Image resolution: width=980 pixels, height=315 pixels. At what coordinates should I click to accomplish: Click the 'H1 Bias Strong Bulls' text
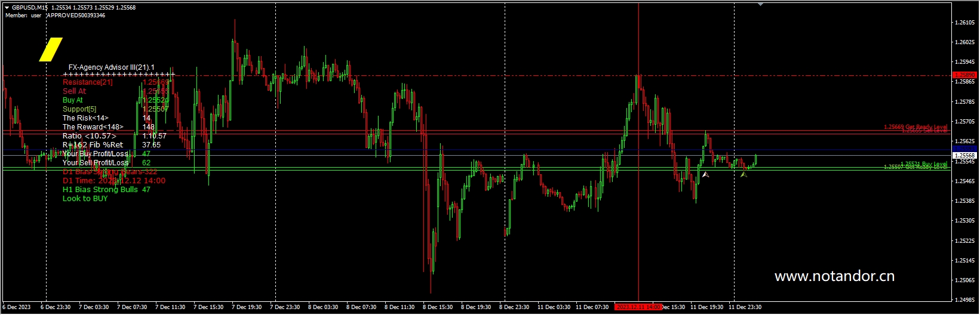click(100, 190)
